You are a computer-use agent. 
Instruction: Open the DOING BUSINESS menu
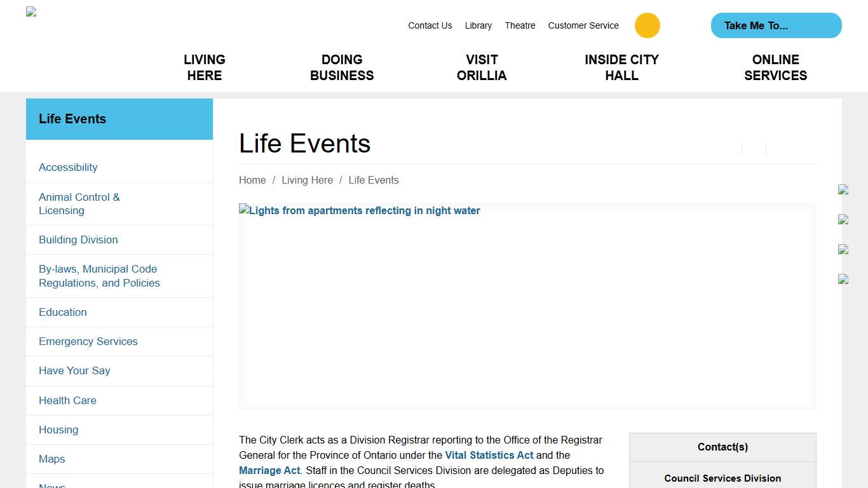click(x=341, y=67)
